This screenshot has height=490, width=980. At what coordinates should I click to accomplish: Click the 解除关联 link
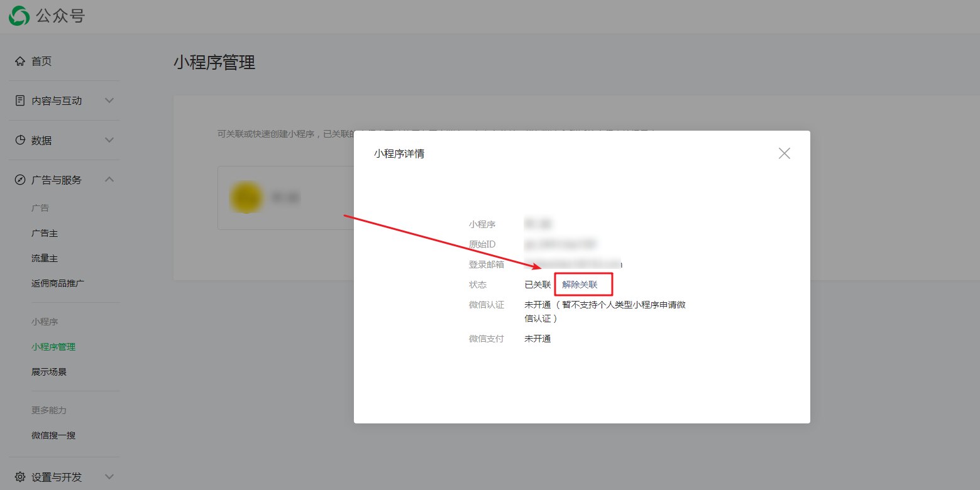point(580,285)
